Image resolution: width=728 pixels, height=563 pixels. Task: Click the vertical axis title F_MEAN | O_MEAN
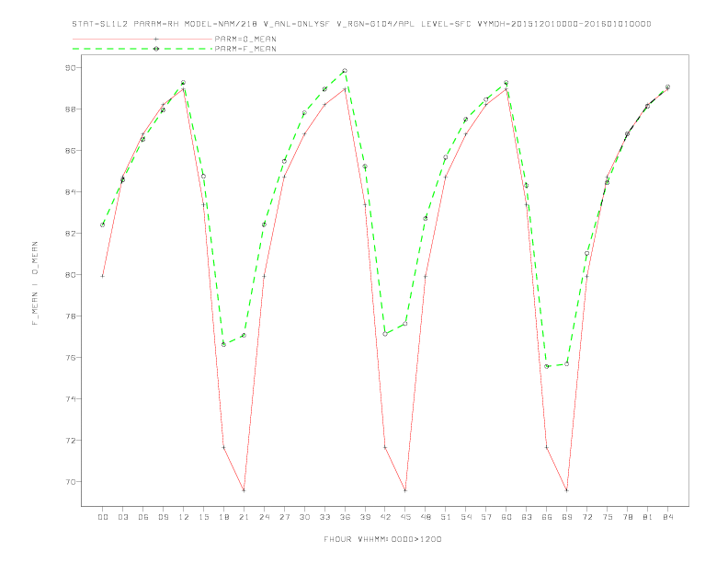tap(35, 283)
